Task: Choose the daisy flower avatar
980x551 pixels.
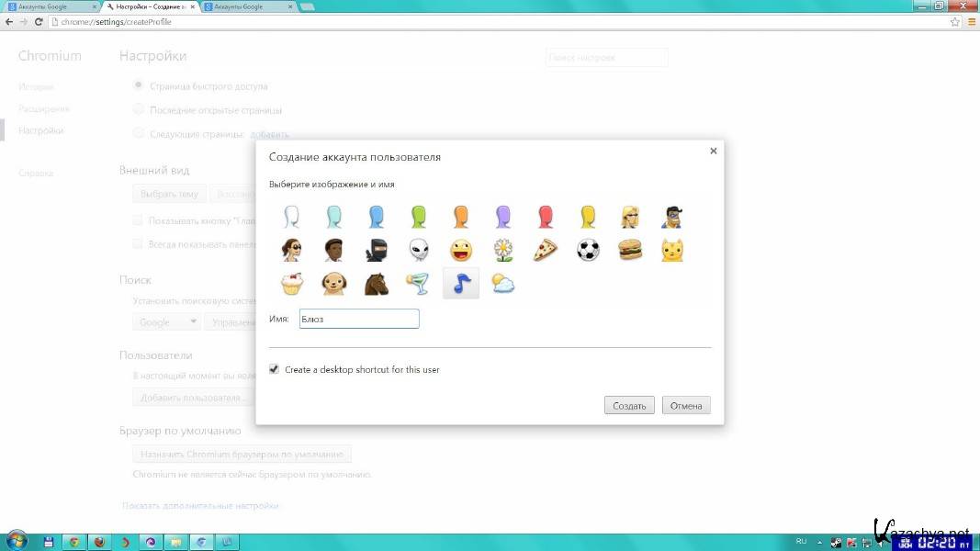Action: click(503, 250)
